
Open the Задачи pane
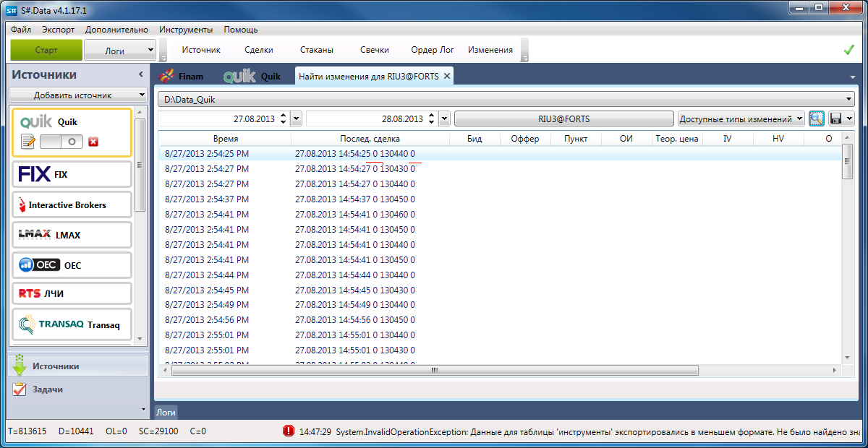[x=78, y=389]
